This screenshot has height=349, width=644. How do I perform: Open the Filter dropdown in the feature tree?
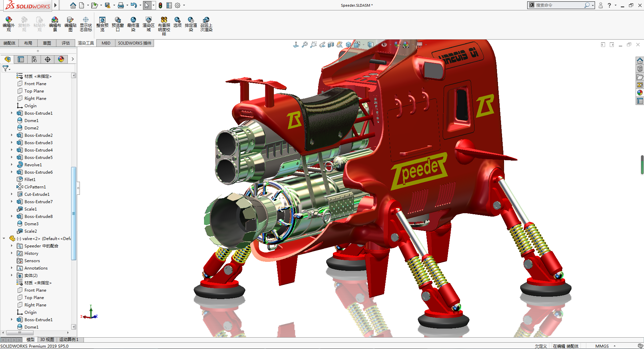click(6, 68)
